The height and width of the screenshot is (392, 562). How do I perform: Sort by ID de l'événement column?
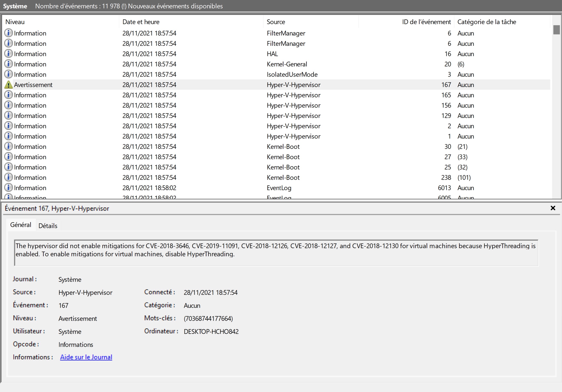pyautogui.click(x=426, y=22)
